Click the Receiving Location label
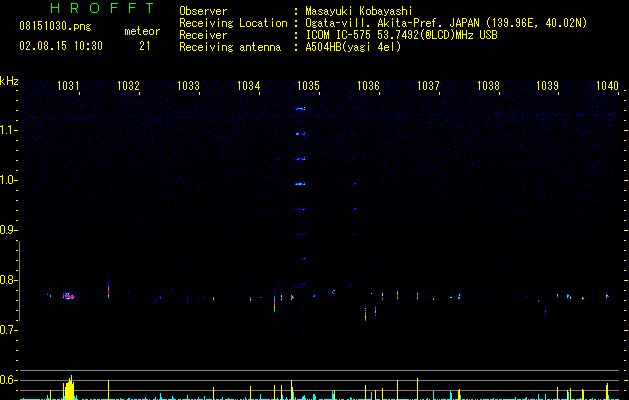 pos(233,23)
